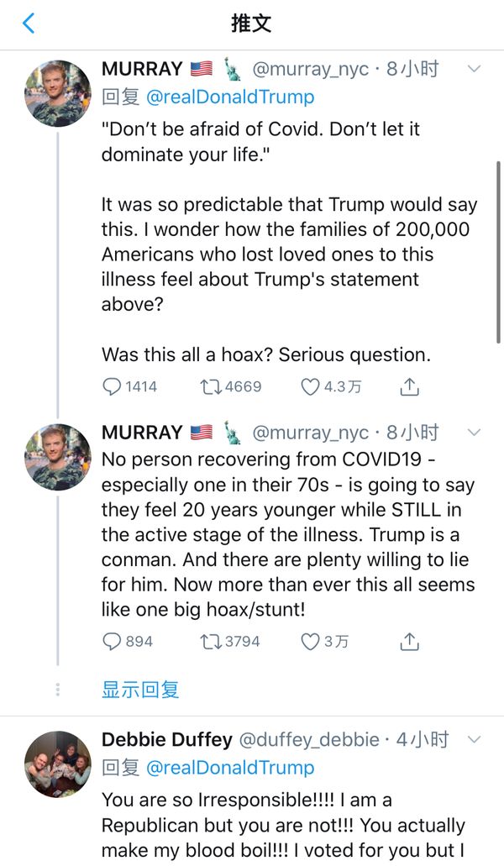Open MURRAY's avatar on second tweet
Screen dimensions: 504x866
(58, 457)
